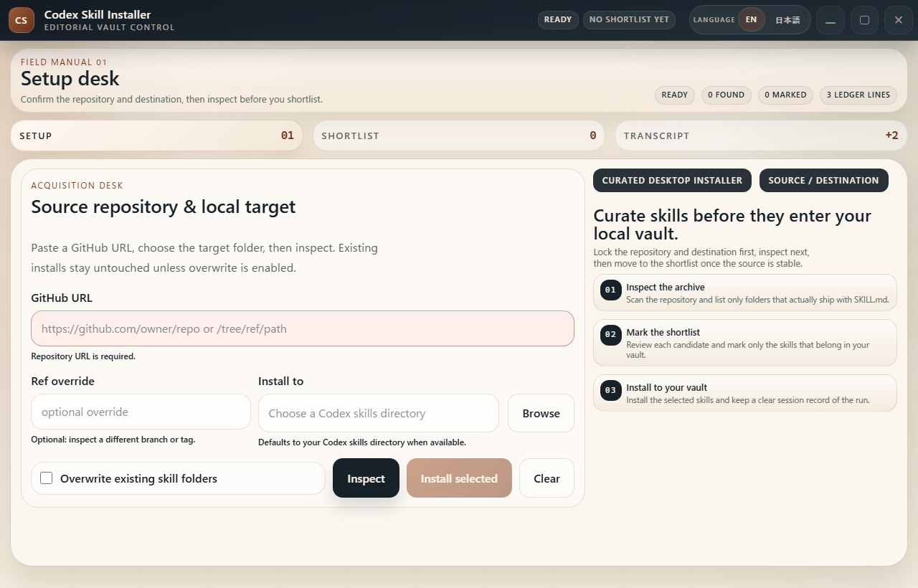Close the Codex Skill Installer window
This screenshot has height=588, width=918.
[x=899, y=20]
